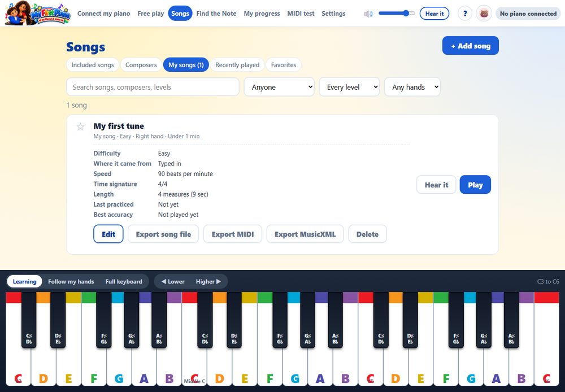Open the Every level dropdown
Viewport: 565px width, 392px height.
click(349, 87)
